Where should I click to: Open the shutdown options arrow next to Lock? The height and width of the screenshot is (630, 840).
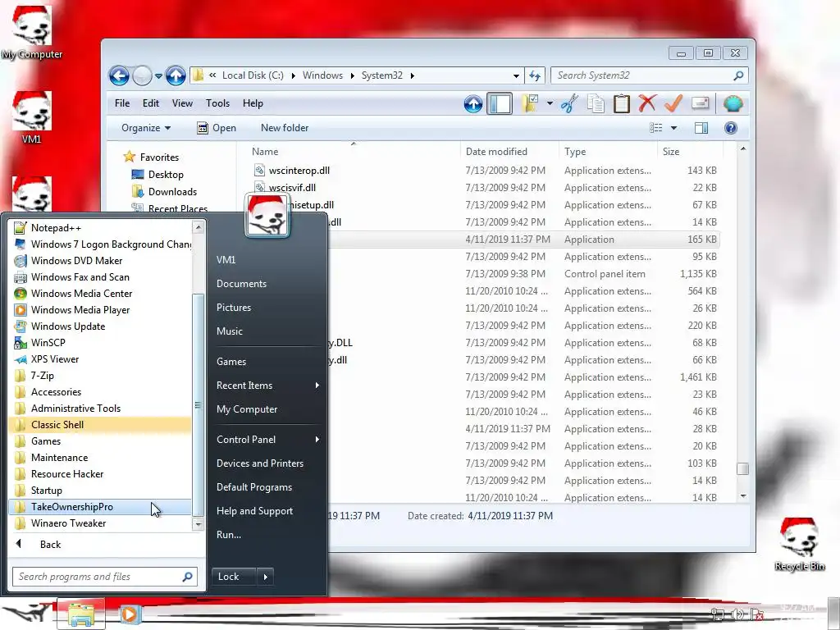coord(265,577)
